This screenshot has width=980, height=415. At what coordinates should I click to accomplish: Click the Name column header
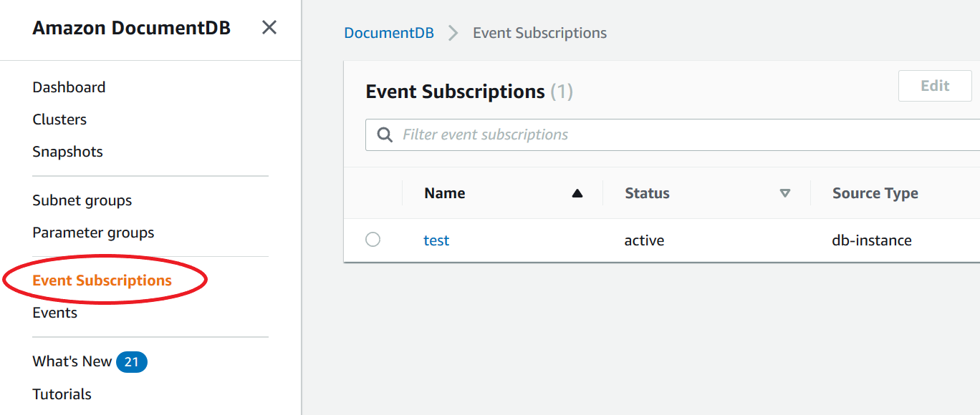pos(444,192)
